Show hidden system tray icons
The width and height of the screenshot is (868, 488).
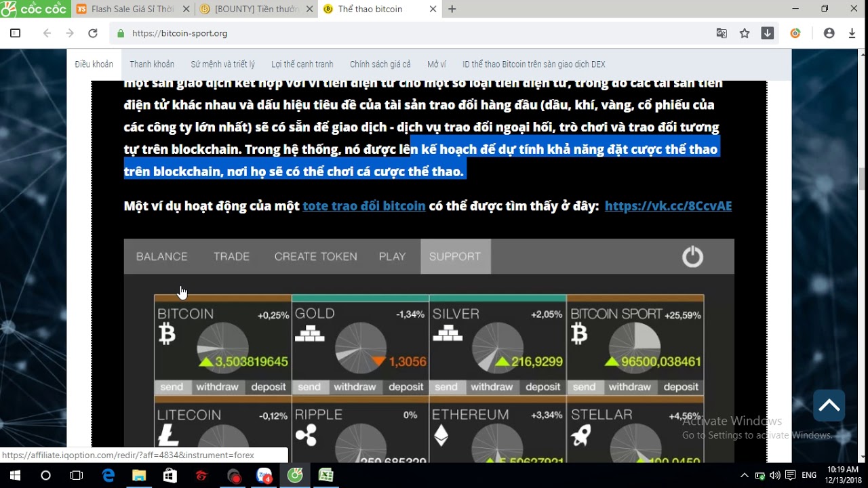click(x=745, y=476)
